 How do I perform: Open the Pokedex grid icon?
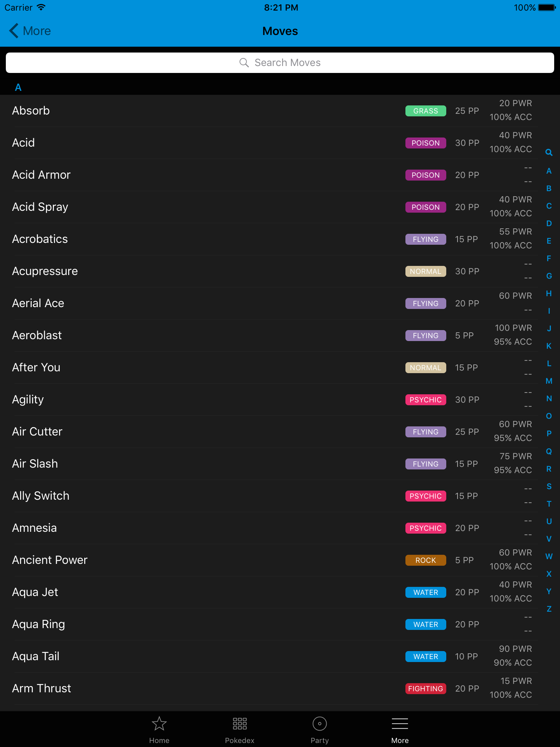tap(240, 724)
